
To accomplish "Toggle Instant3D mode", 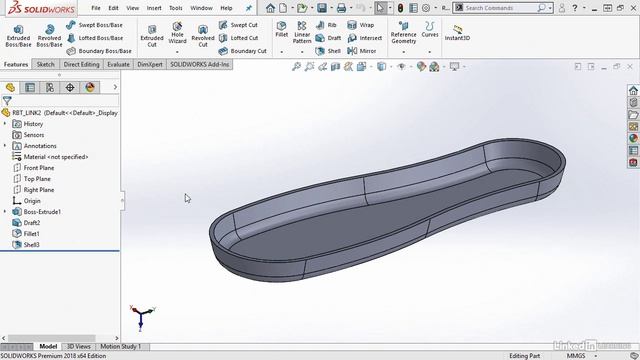I will click(x=457, y=33).
